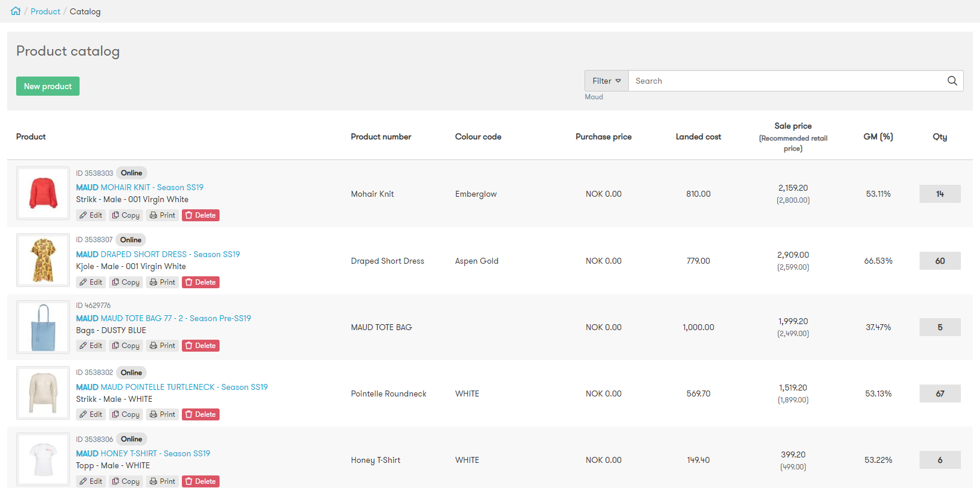Edit the Draped Short Dress product
980x488 pixels.
point(91,282)
